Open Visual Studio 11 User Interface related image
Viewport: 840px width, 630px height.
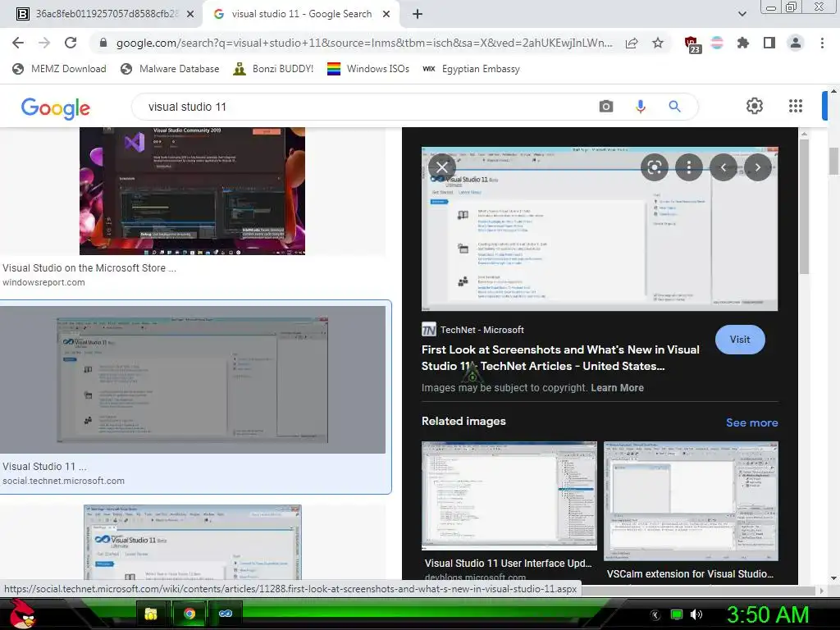(x=509, y=495)
